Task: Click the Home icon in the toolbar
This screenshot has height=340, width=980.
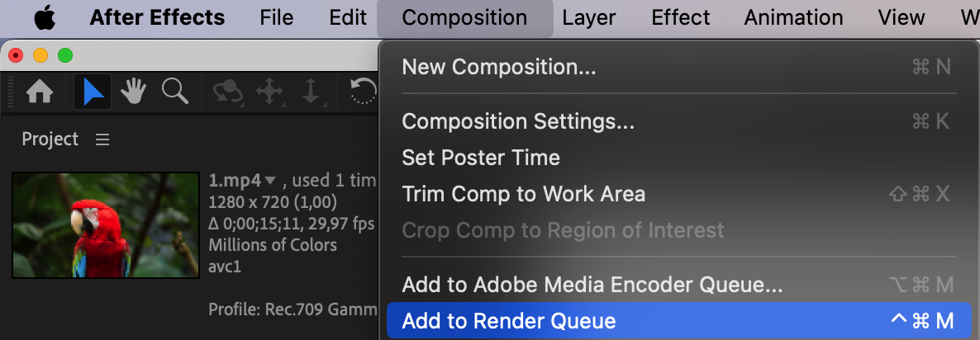Action: point(40,92)
